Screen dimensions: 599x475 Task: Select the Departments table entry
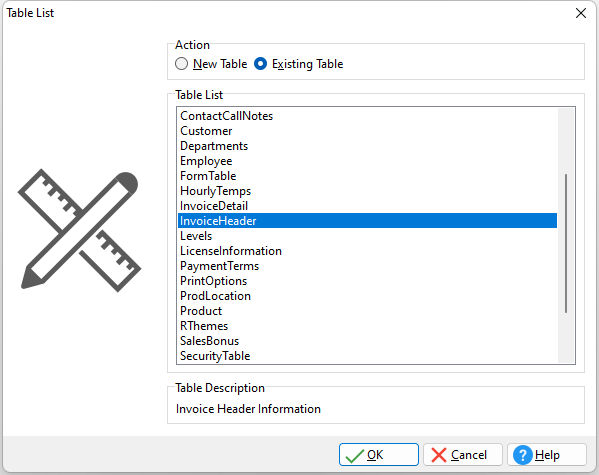(367, 146)
